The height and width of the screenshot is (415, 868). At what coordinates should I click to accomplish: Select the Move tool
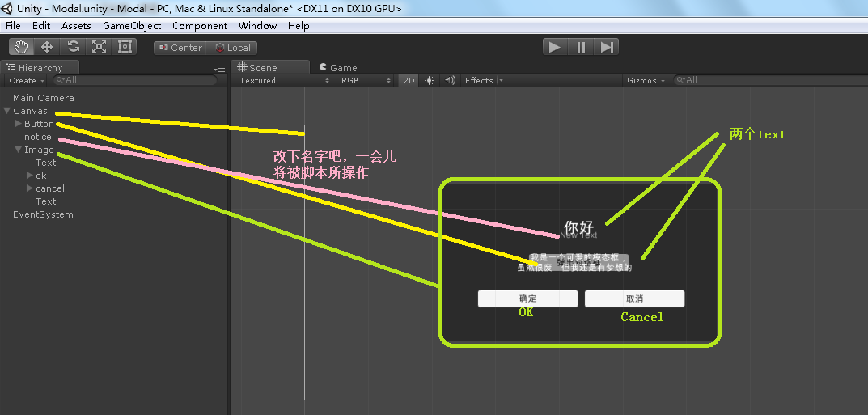coord(47,47)
